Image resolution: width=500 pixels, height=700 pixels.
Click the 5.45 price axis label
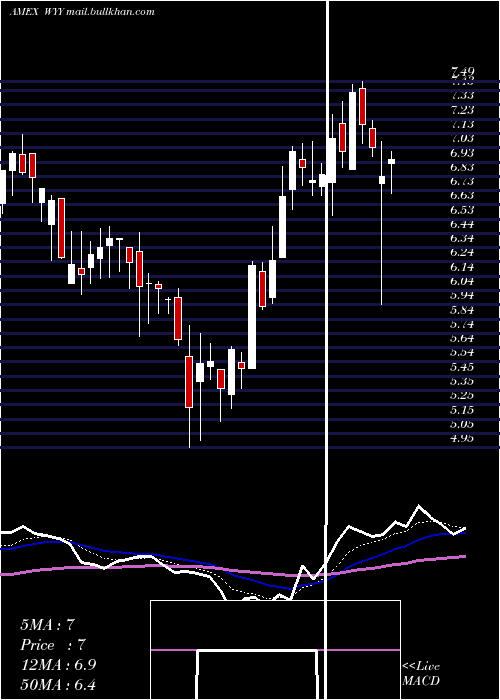pyautogui.click(x=462, y=367)
